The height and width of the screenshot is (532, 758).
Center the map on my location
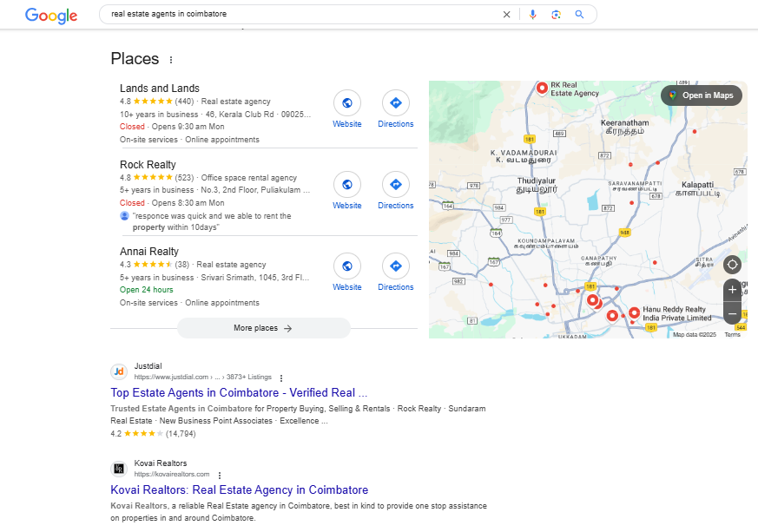732,265
